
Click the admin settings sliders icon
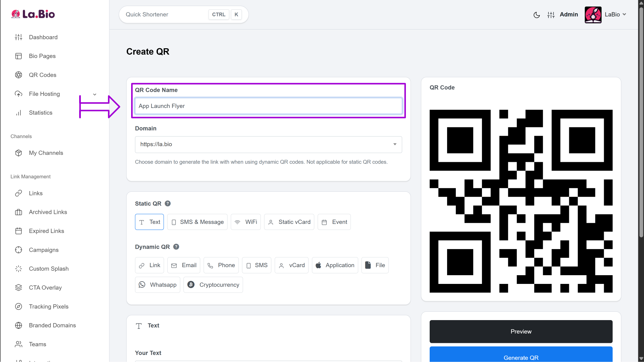tap(551, 15)
